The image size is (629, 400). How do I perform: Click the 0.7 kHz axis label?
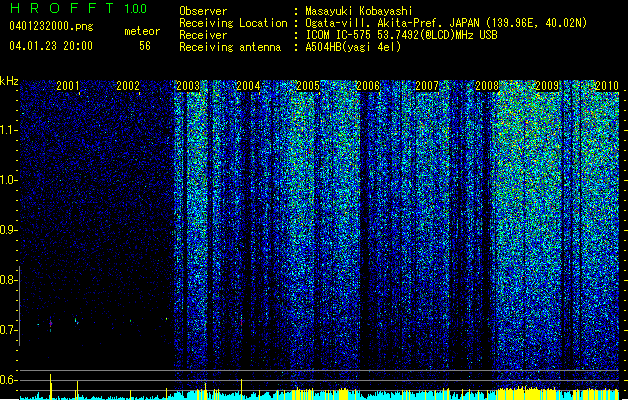[9, 330]
